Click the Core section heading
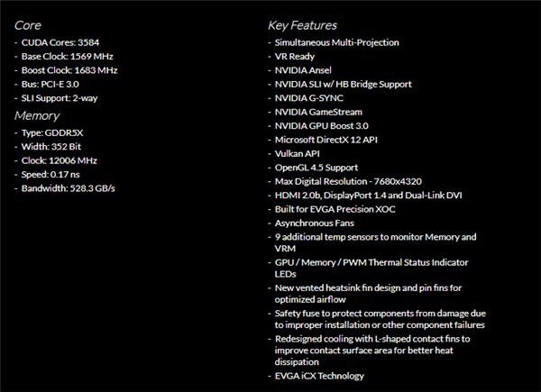The height and width of the screenshot is (392, 541). click(28, 25)
